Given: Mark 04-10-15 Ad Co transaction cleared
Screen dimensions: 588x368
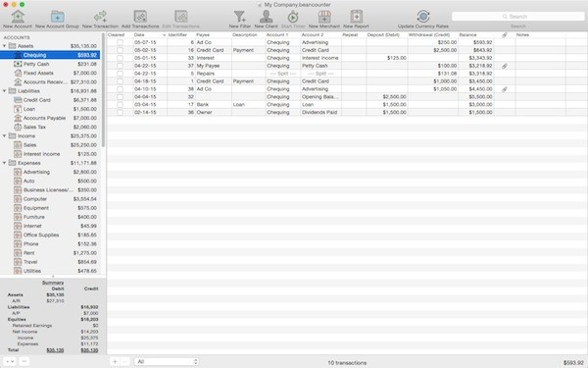Looking at the screenshot, I should click(x=120, y=89).
